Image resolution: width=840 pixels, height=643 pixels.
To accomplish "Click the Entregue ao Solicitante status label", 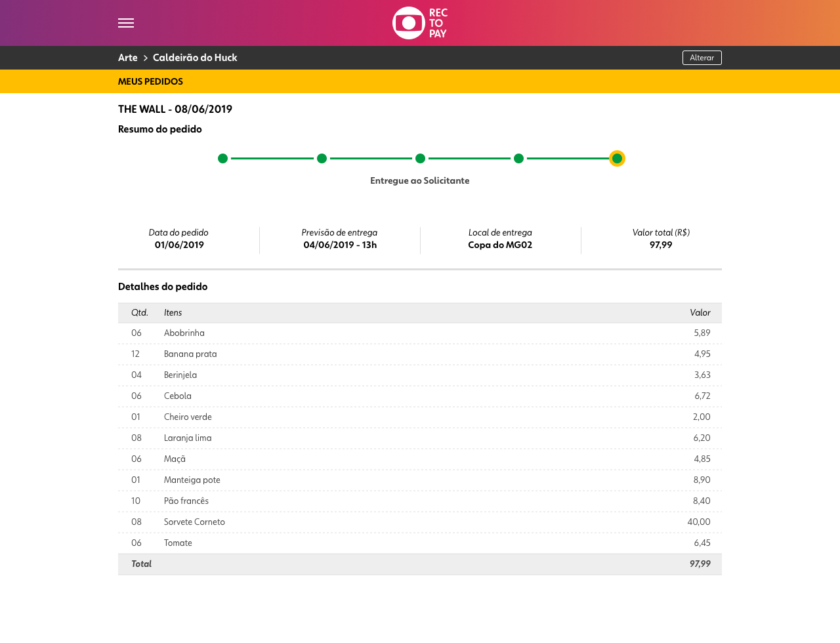I will (x=420, y=180).
